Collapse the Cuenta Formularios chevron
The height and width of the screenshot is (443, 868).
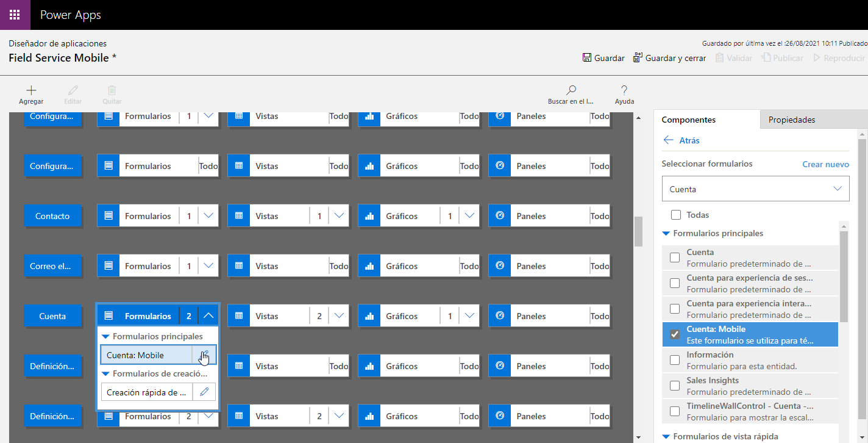(208, 316)
